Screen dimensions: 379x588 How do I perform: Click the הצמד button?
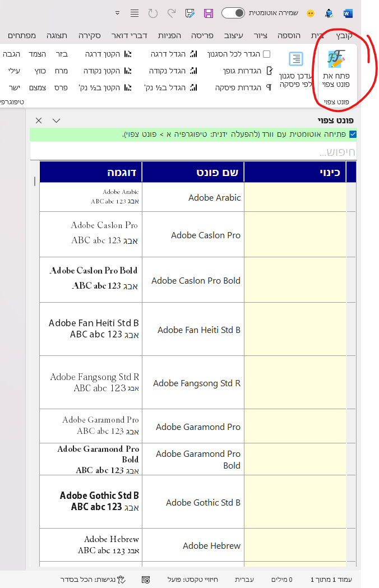coord(37,54)
